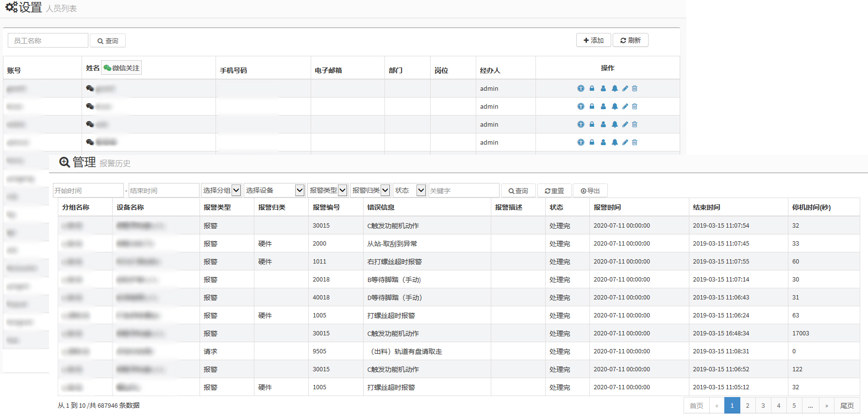This screenshot has height=415, width=868.
Task: Click the trash delete icon in fourth employee row
Action: pos(634,142)
